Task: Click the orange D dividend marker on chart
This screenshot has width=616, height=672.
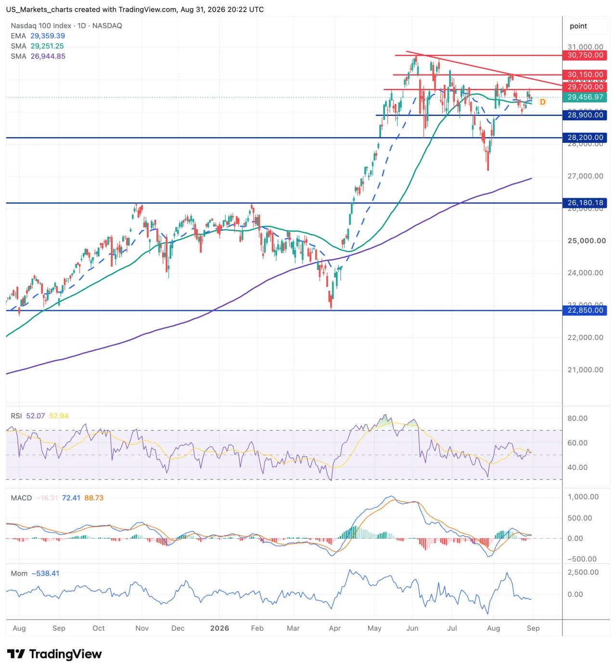Action: pyautogui.click(x=542, y=102)
